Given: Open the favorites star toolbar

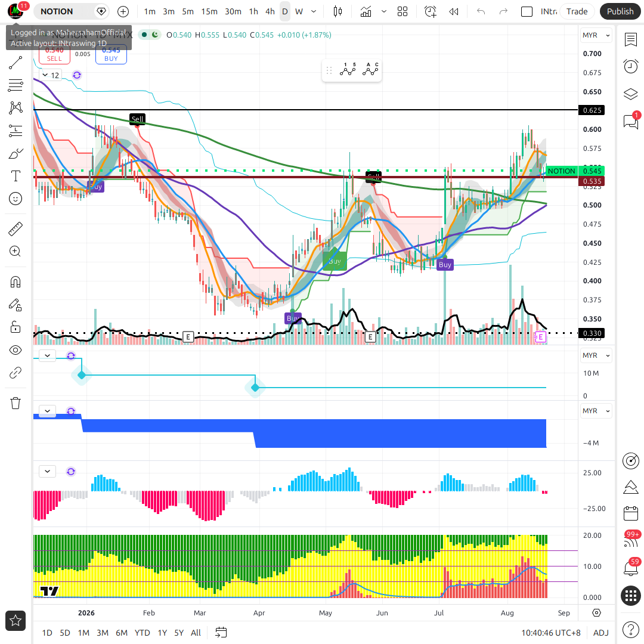Looking at the screenshot, I should click(x=15, y=621).
